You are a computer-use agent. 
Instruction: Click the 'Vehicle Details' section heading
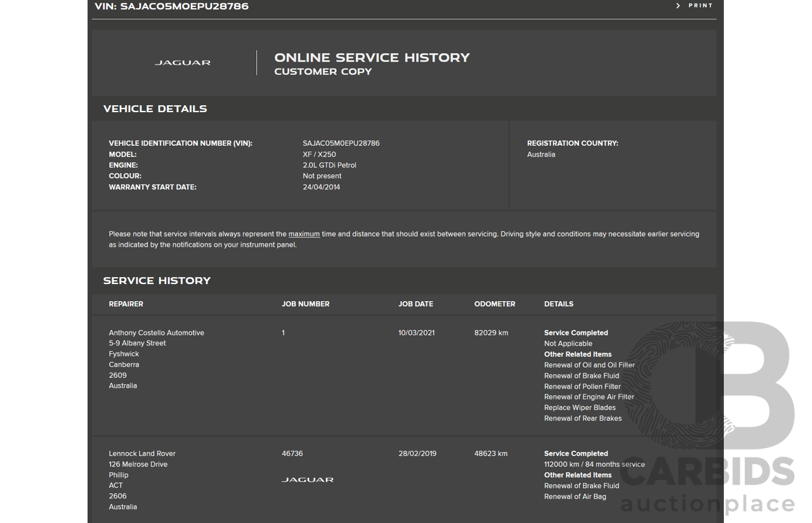155,109
